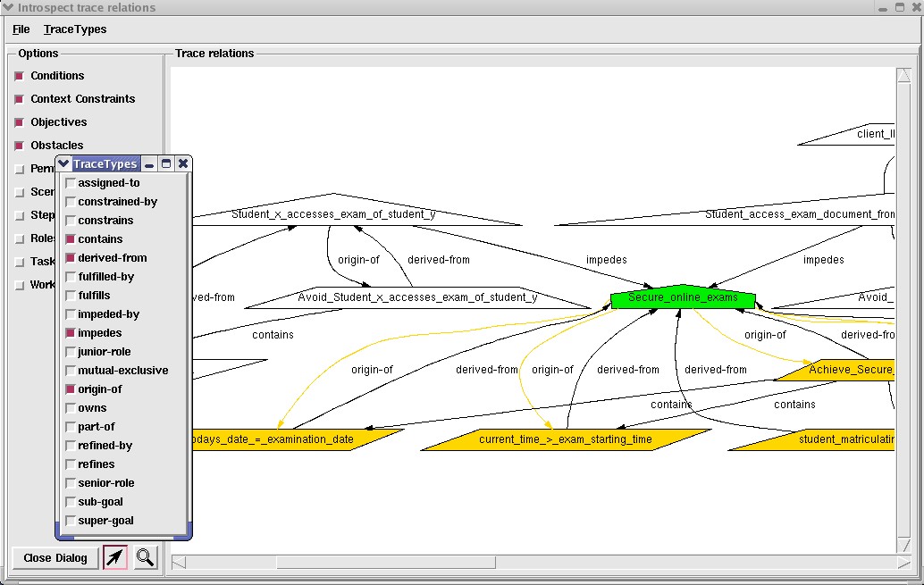Enable the constrained-by trace type
The image size is (924, 585).
click(x=70, y=202)
